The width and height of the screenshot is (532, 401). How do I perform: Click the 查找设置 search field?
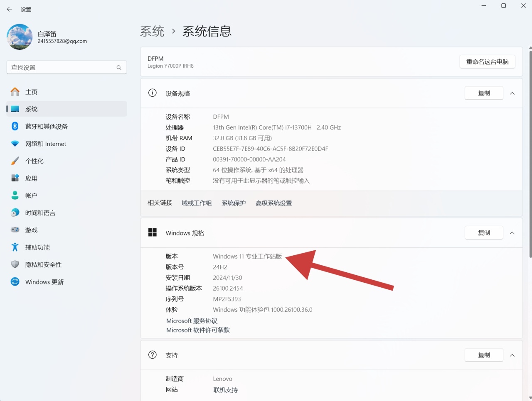tap(66, 68)
